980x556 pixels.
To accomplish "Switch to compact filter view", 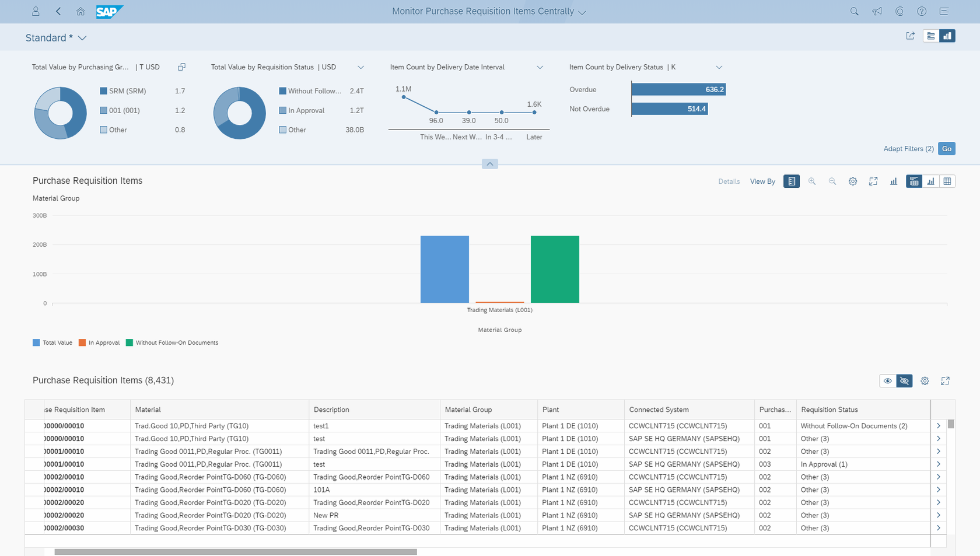I will pos(931,36).
